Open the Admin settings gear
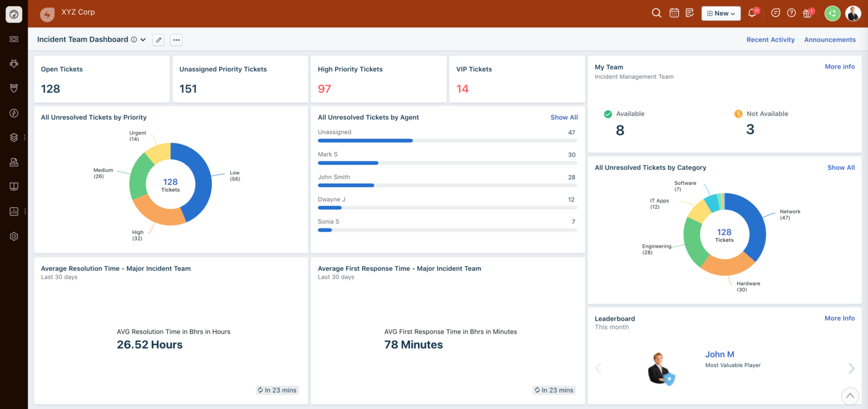Screen dimensions: 868x409 [x=14, y=236]
